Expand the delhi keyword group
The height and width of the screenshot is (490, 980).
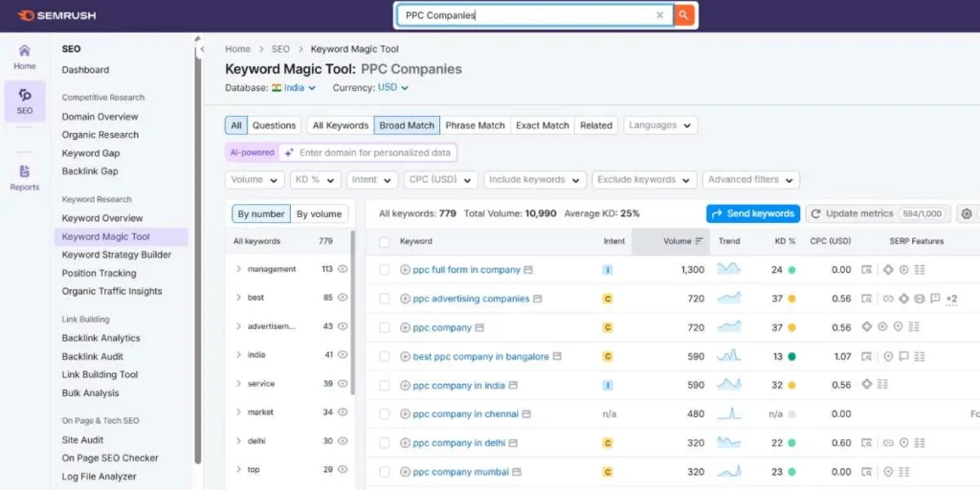click(238, 441)
